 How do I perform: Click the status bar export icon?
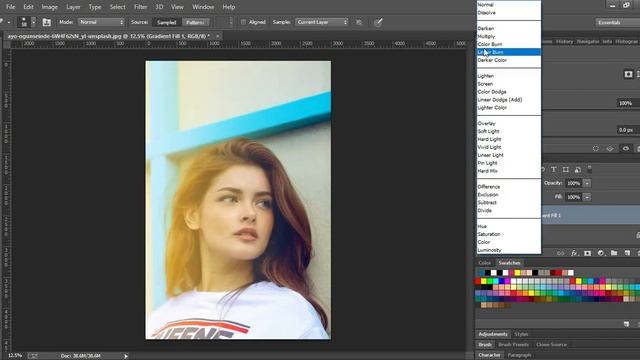[32, 356]
